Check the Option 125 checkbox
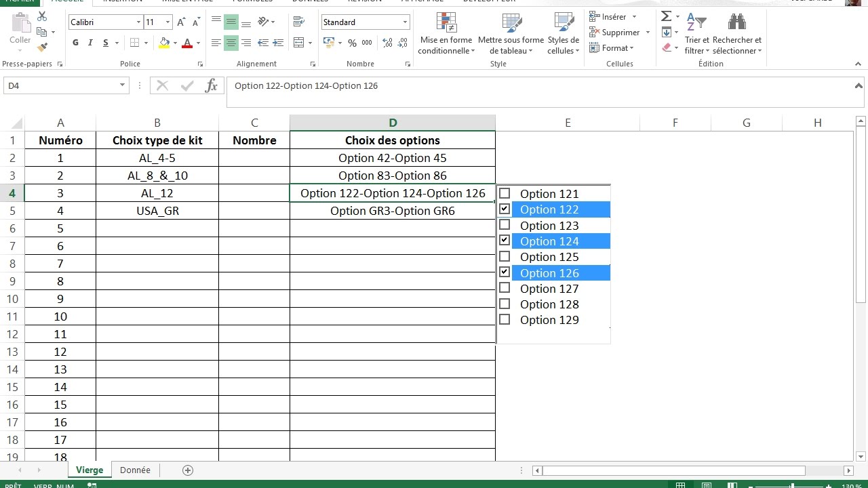 coord(505,256)
